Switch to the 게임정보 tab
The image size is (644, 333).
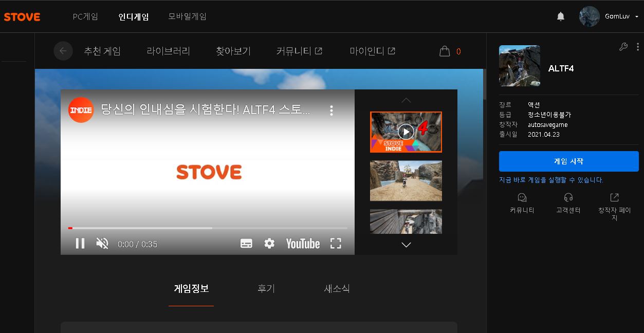click(x=191, y=288)
